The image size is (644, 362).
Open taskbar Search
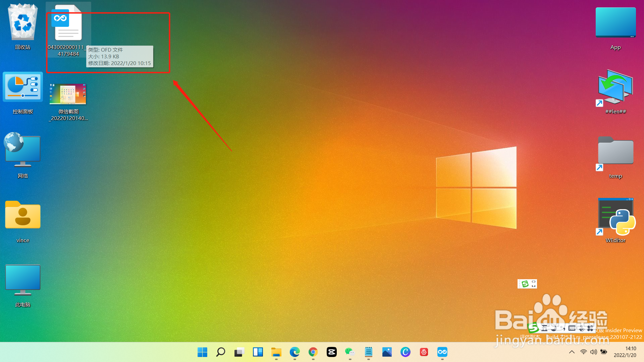pyautogui.click(x=221, y=352)
